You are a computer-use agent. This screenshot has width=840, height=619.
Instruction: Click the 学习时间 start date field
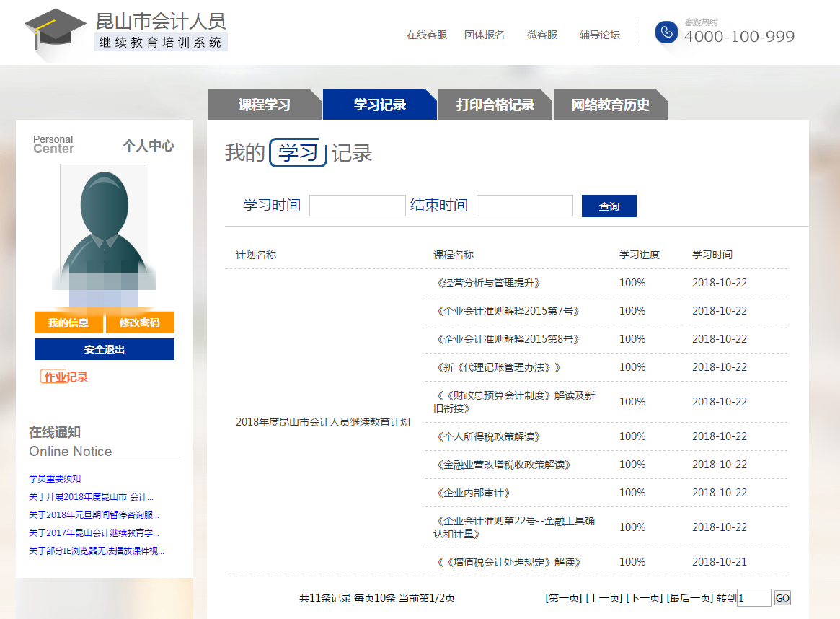[358, 206]
